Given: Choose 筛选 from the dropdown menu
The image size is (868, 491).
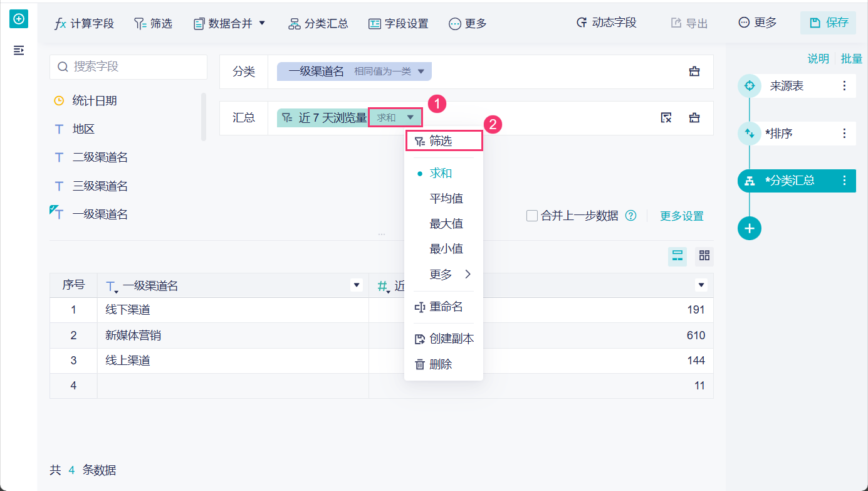Looking at the screenshot, I should [441, 141].
